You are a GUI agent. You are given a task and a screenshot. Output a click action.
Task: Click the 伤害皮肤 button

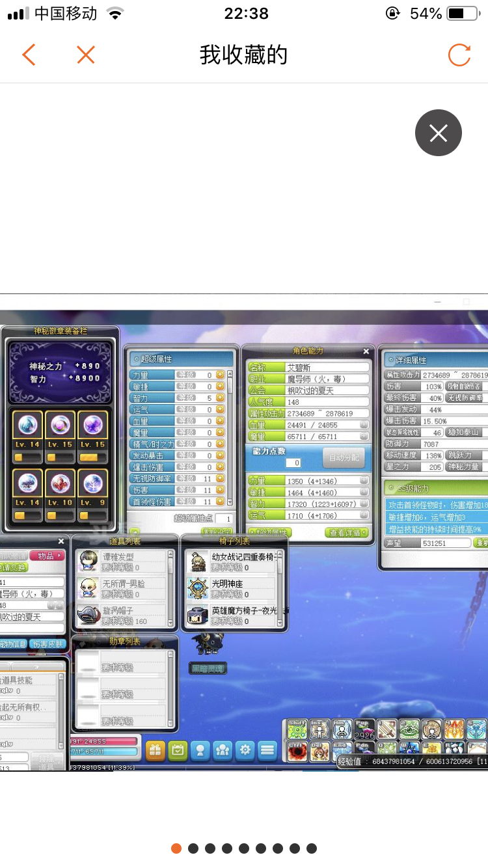coord(48,644)
